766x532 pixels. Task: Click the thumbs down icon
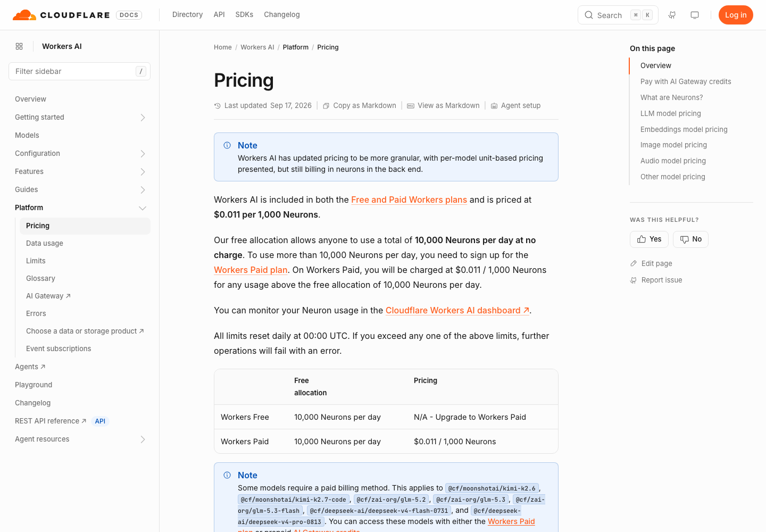pyautogui.click(x=685, y=239)
